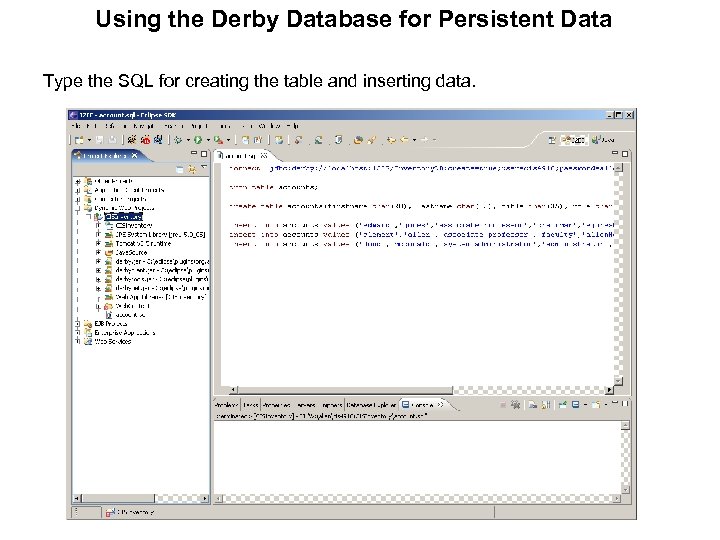Click the Terminate square in Console toolbar
The height and width of the screenshot is (540, 720).
[503, 405]
